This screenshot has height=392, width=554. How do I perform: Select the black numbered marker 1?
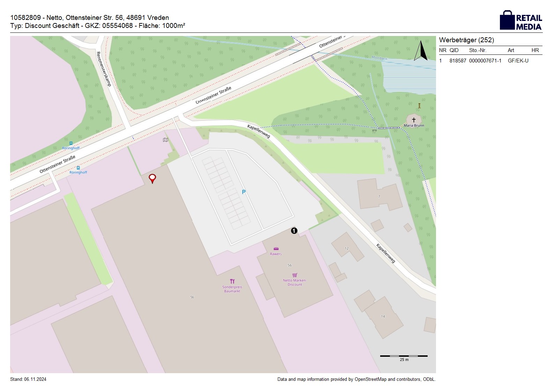click(294, 231)
